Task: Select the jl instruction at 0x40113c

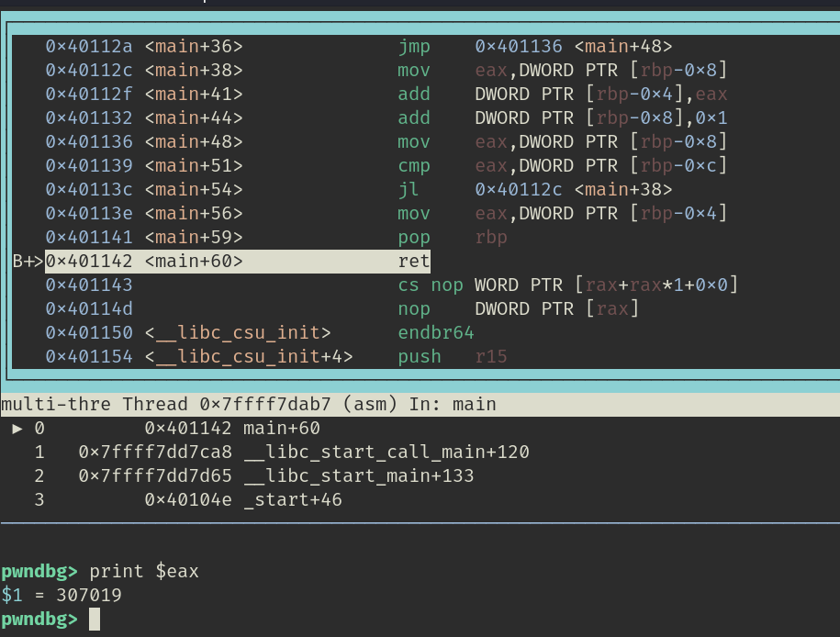Action: [358, 190]
